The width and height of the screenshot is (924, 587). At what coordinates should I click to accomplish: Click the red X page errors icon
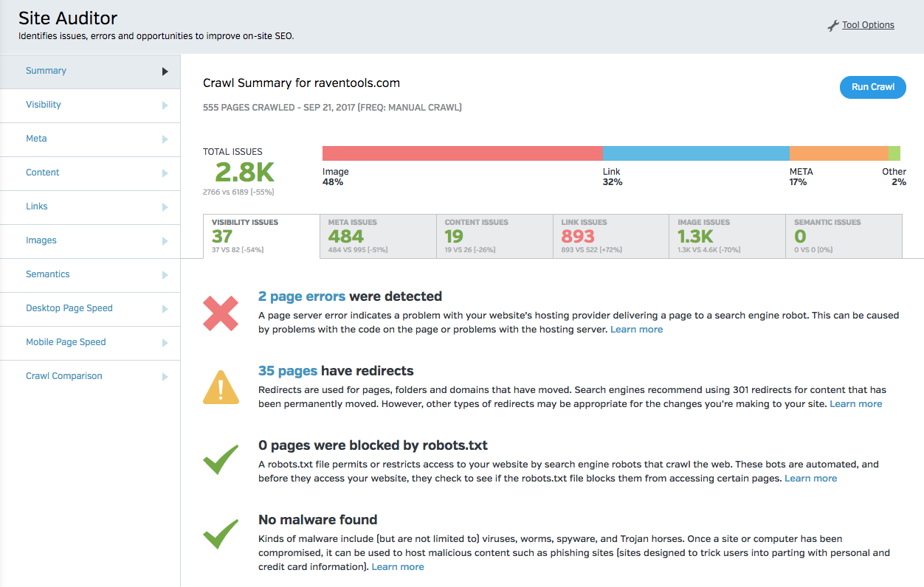(x=221, y=313)
